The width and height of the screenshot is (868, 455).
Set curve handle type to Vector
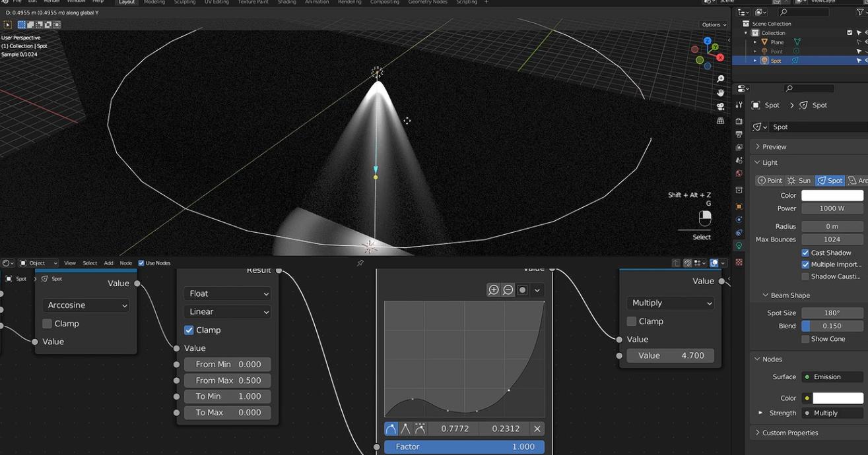[x=405, y=429]
